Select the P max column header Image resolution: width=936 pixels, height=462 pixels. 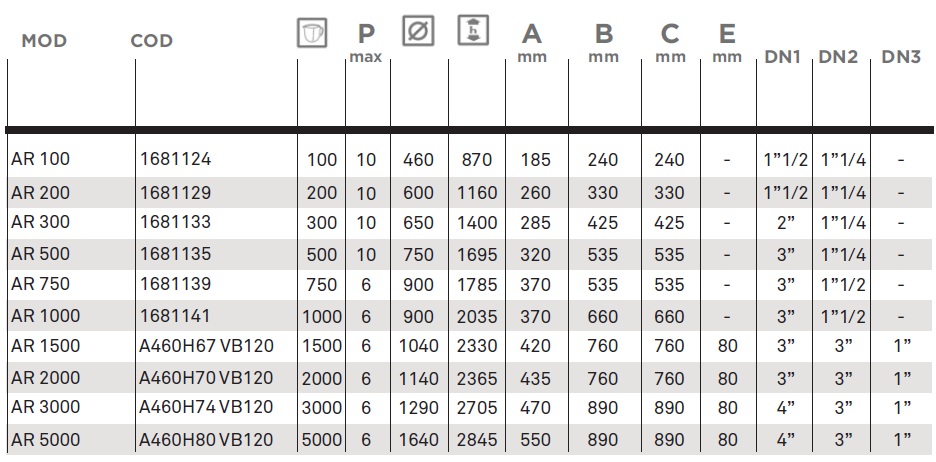pos(366,43)
